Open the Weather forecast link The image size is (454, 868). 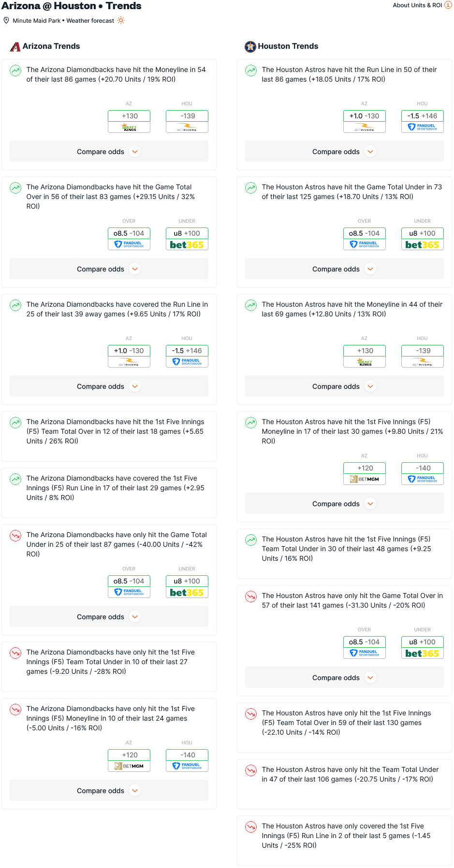[x=90, y=21]
